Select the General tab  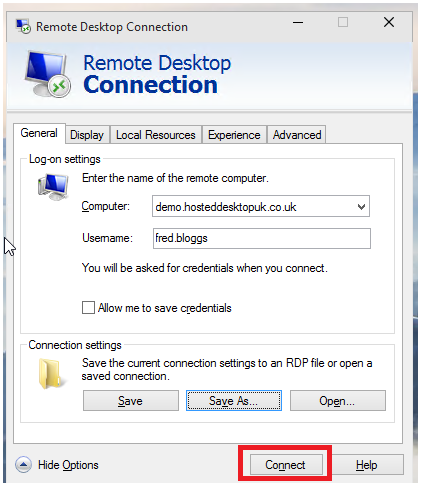click(39, 133)
